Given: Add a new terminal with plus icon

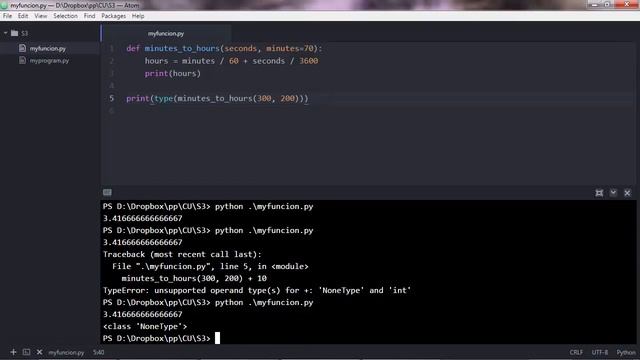Looking at the screenshot, I should click(13, 352).
